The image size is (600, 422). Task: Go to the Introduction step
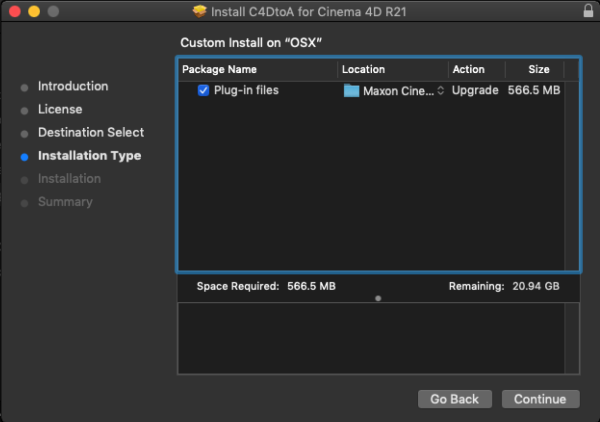(x=73, y=87)
